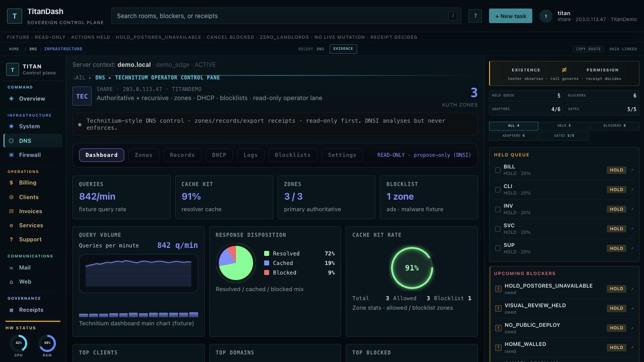This screenshot has width=644, height=362.
Task: Click HOLD button for BILL
Action: 616,170
